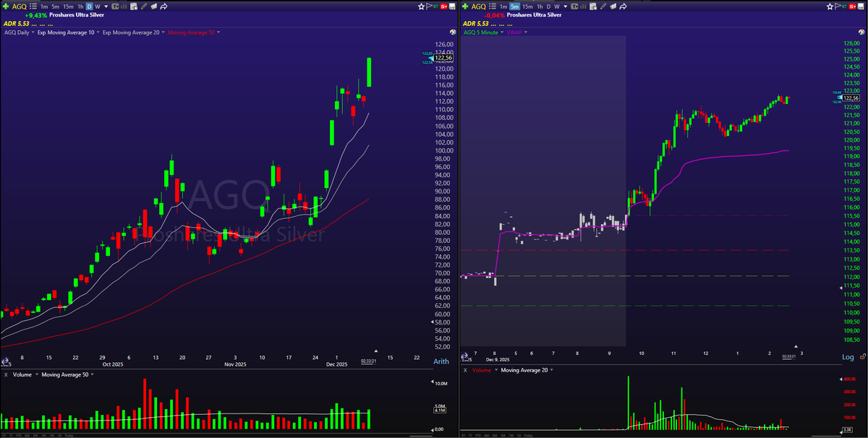
Task: Select 5m timeframe in left daily chart
Action: pos(56,7)
